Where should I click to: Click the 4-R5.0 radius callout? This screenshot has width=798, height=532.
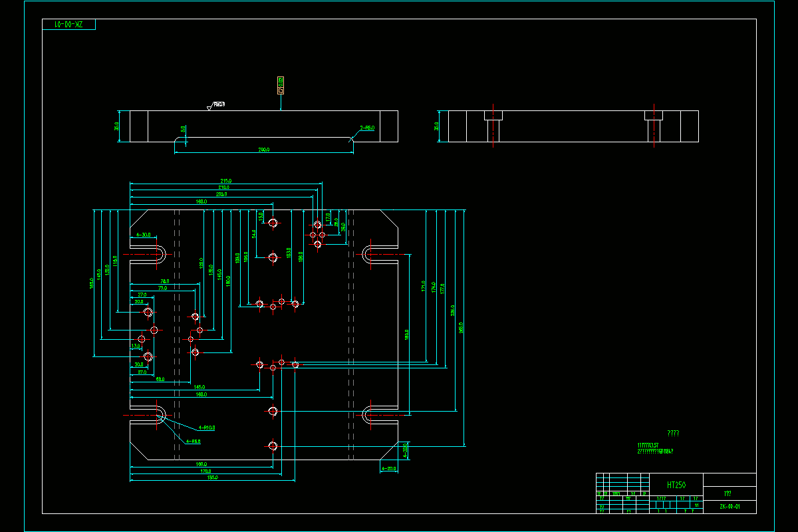tap(194, 441)
